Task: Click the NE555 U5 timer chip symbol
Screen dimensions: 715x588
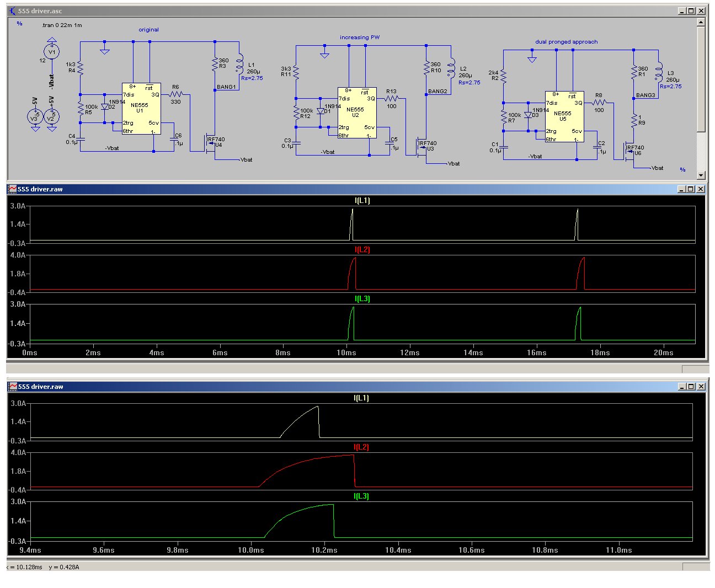Action: (x=564, y=116)
